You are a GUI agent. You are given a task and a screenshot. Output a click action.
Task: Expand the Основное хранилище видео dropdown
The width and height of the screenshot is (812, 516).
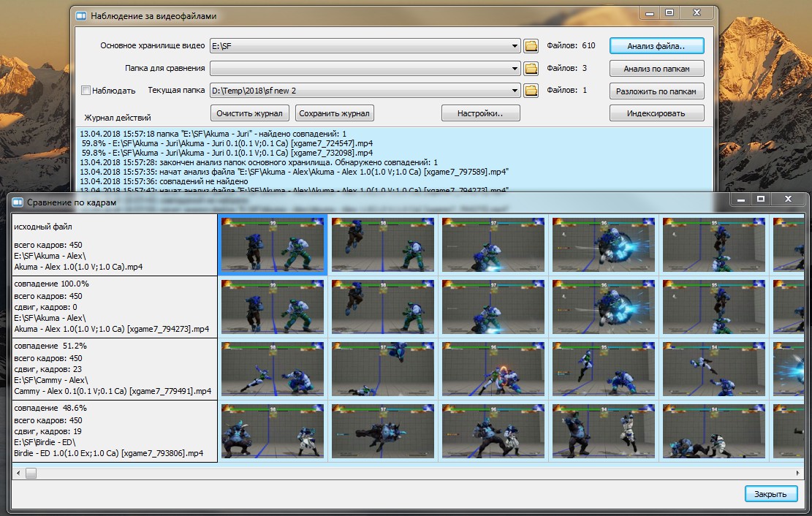coord(515,45)
